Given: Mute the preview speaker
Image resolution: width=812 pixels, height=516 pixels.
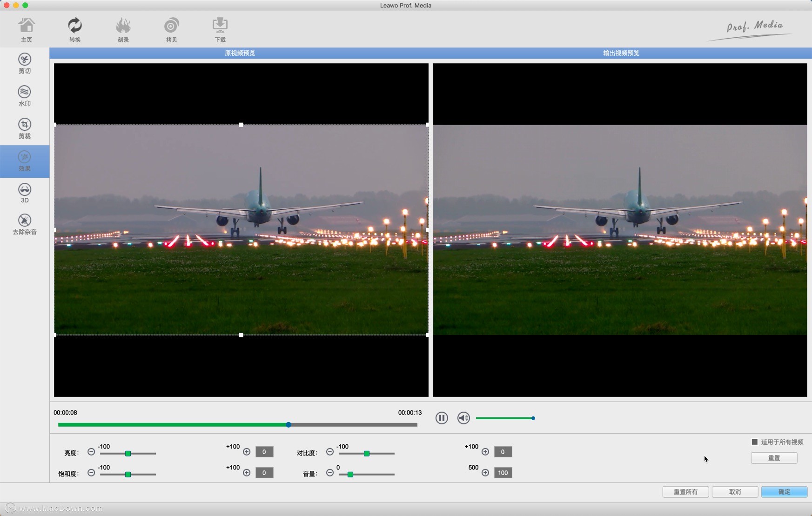Looking at the screenshot, I should (463, 418).
